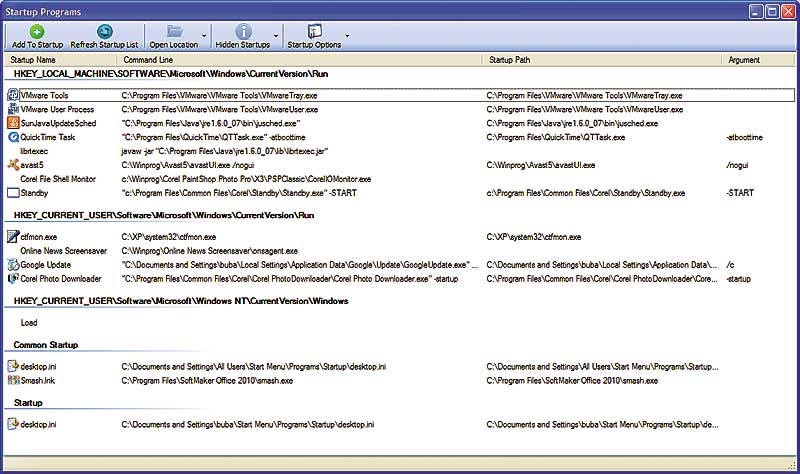Click the Smash.lnk entry icon

pyautogui.click(x=13, y=380)
